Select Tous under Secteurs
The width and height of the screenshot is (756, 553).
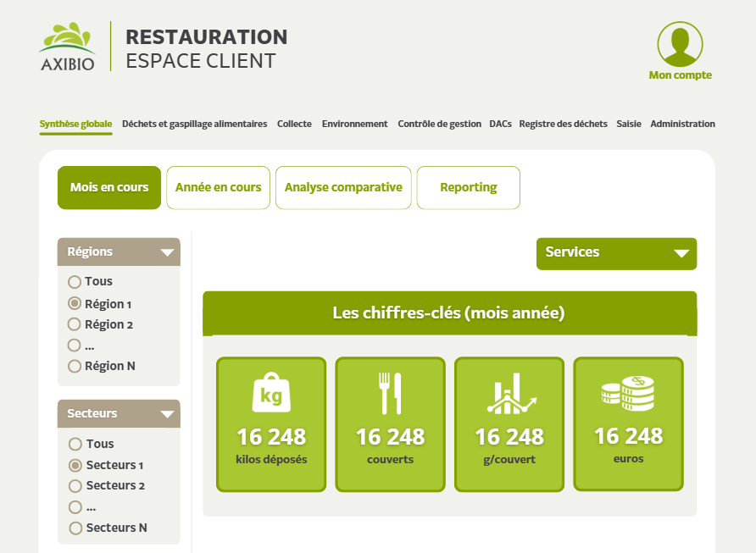[75, 444]
